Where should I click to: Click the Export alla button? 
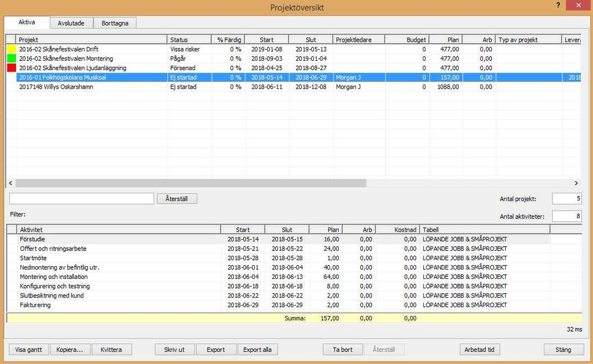tap(258, 350)
